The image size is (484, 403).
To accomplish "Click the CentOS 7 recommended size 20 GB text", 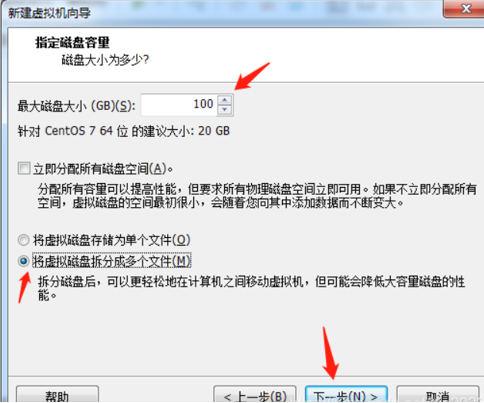I will pyautogui.click(x=124, y=131).
